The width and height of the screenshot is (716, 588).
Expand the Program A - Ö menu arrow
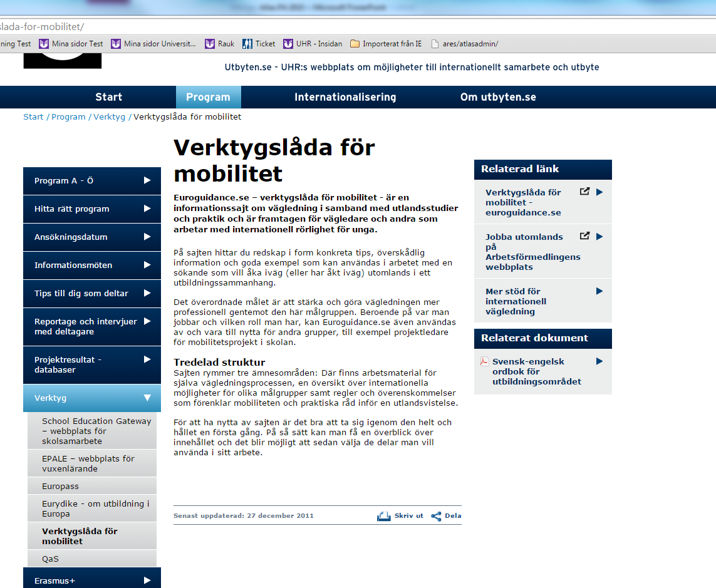tap(147, 180)
